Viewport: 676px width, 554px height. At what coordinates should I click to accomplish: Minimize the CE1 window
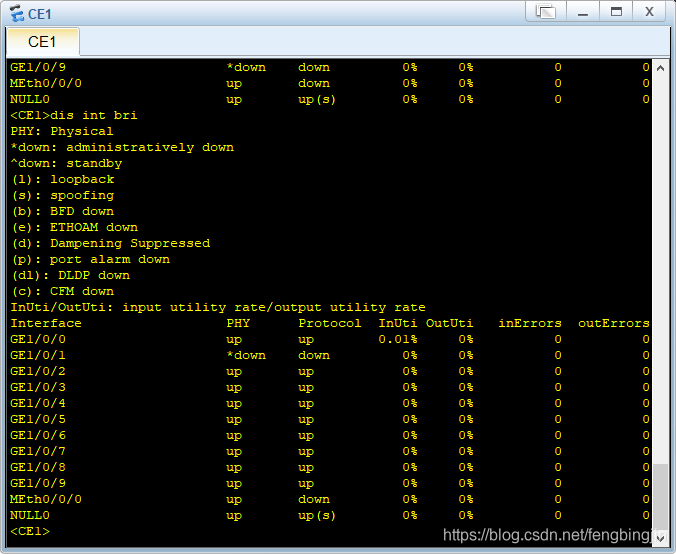583,12
